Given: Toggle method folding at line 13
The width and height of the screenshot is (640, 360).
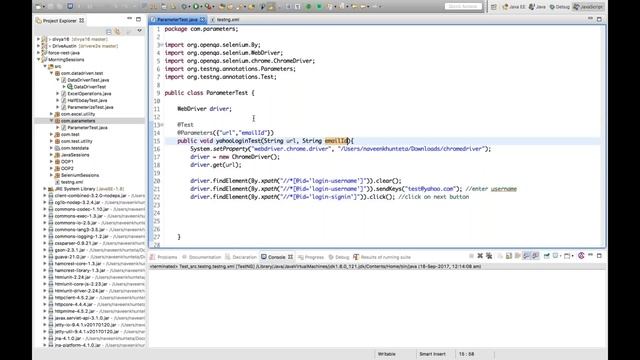Looking at the screenshot, I should click(162, 125).
